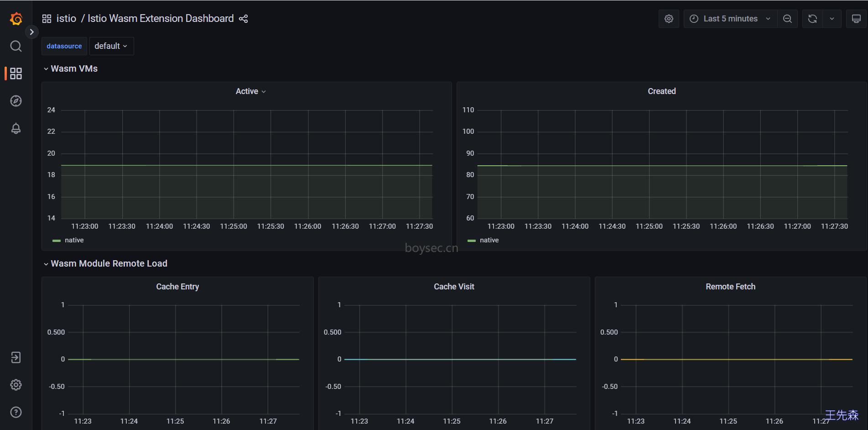The width and height of the screenshot is (868, 430).
Task: Click the green color swatch in Created legend
Action: coord(472,241)
